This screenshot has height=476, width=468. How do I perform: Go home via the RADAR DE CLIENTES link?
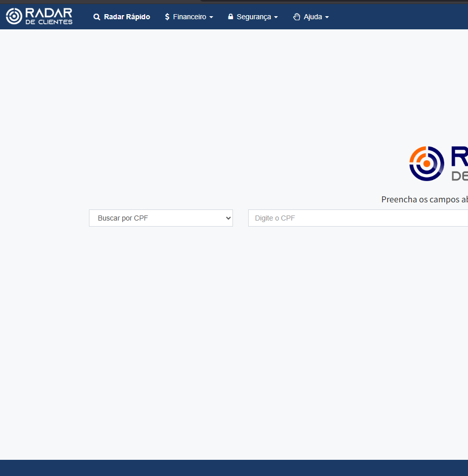pyautogui.click(x=39, y=16)
